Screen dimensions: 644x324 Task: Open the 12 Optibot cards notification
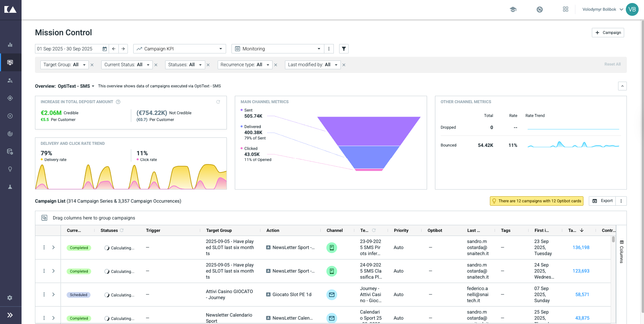pyautogui.click(x=536, y=201)
